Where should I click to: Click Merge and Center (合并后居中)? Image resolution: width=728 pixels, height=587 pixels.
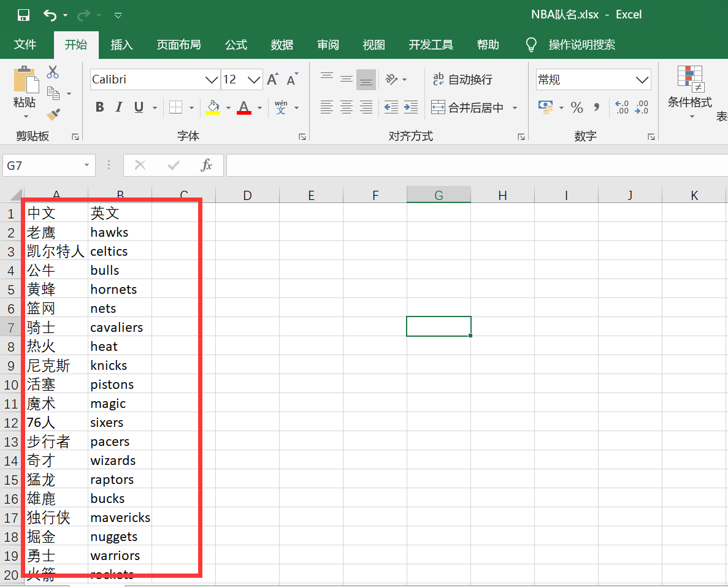[467, 108]
